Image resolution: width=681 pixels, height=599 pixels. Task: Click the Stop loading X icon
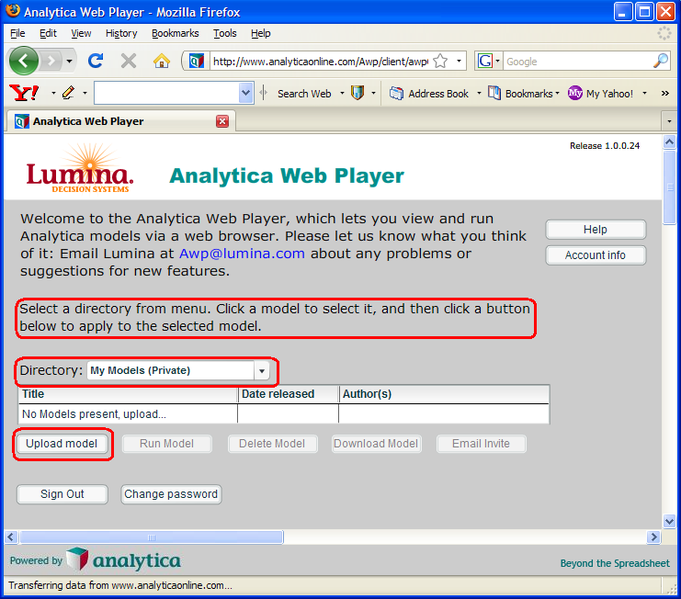point(129,61)
